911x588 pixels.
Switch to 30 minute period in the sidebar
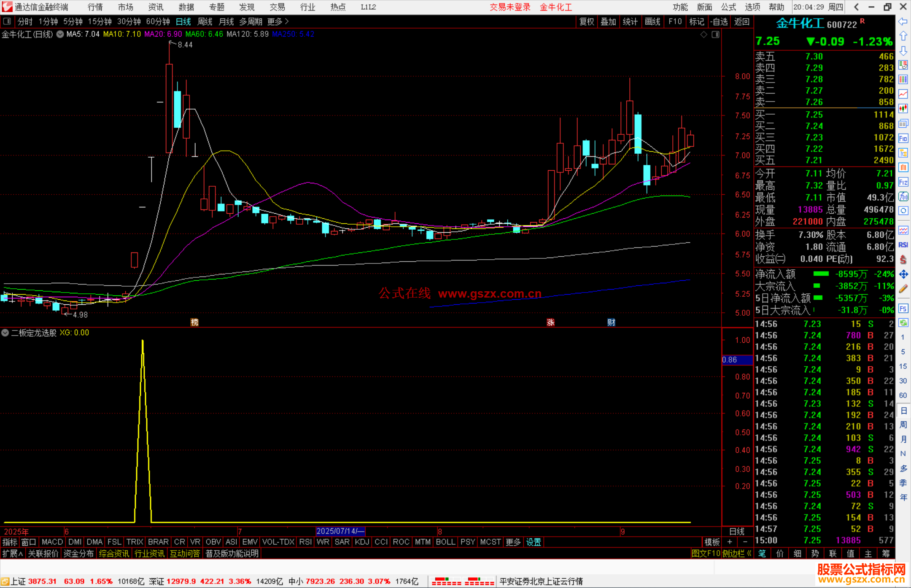pyautogui.click(x=903, y=381)
